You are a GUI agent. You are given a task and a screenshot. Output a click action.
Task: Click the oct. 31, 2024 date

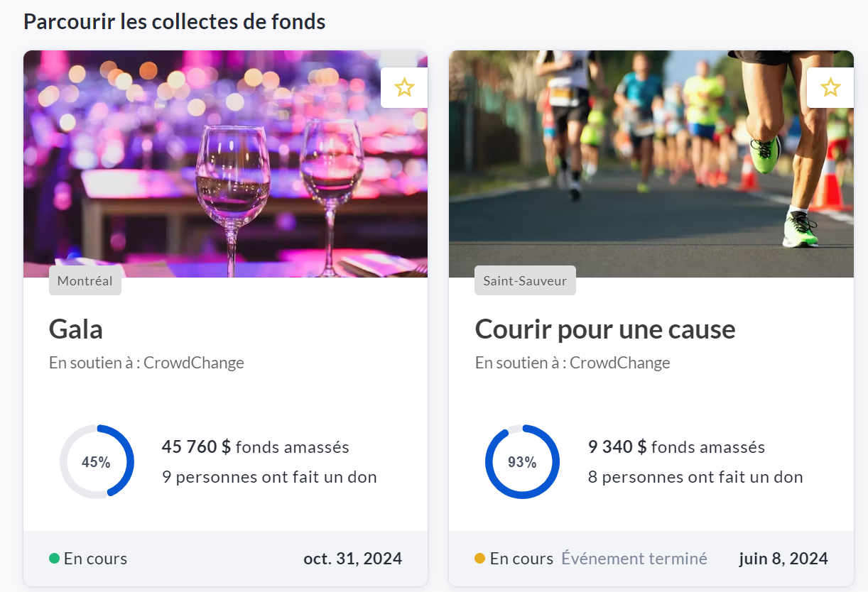tap(352, 559)
